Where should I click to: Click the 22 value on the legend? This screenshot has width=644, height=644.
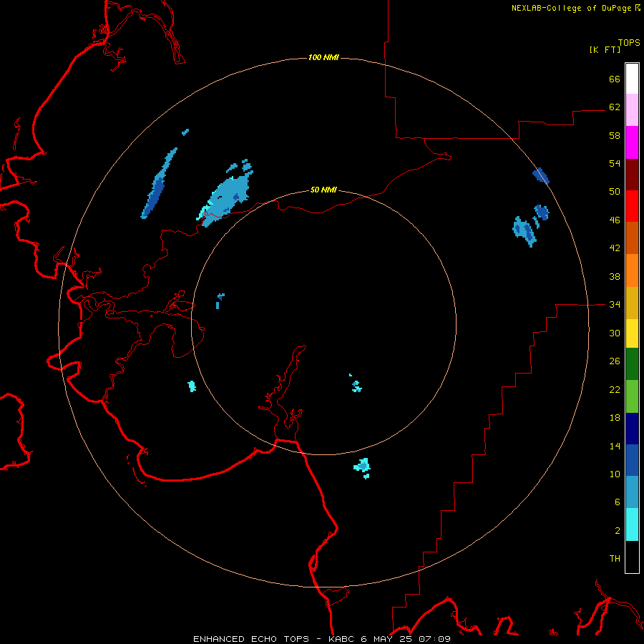(x=615, y=389)
